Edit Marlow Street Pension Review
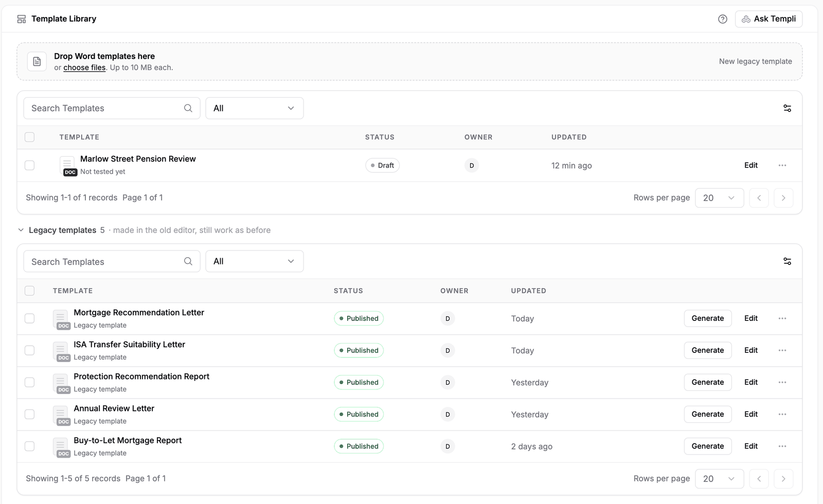Viewport: 823px width, 504px height. [x=751, y=165]
